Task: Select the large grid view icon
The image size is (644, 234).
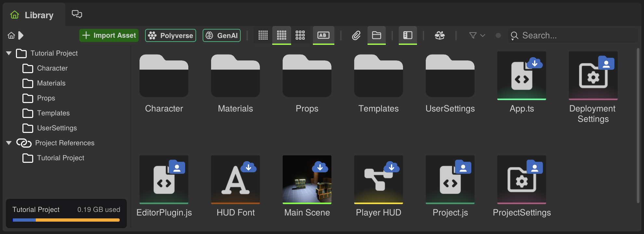Action: pos(300,35)
